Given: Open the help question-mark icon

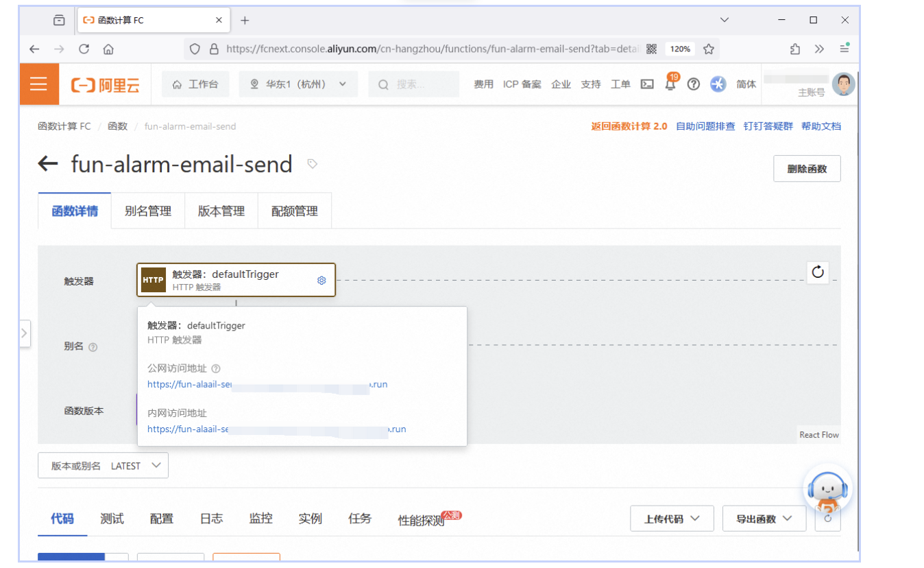Looking at the screenshot, I should point(694,84).
